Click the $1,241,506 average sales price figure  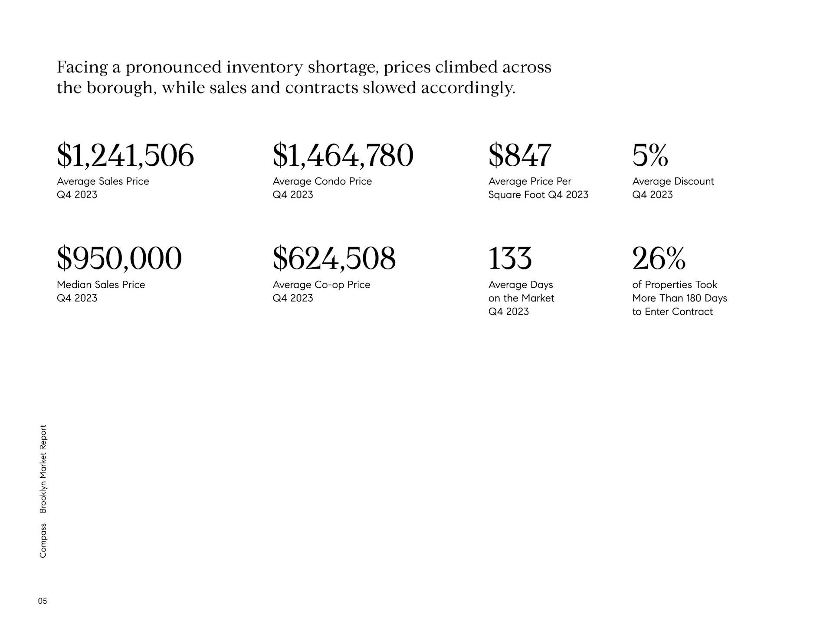coord(125,156)
